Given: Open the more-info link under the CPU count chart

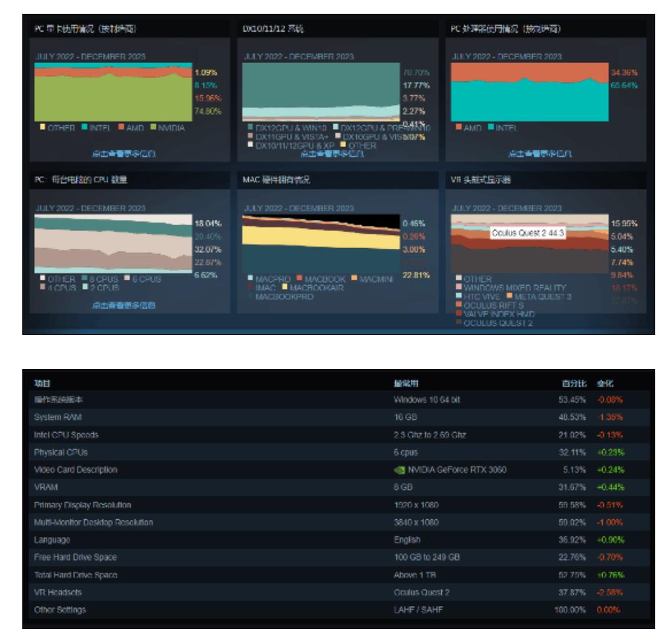Looking at the screenshot, I should (124, 305).
